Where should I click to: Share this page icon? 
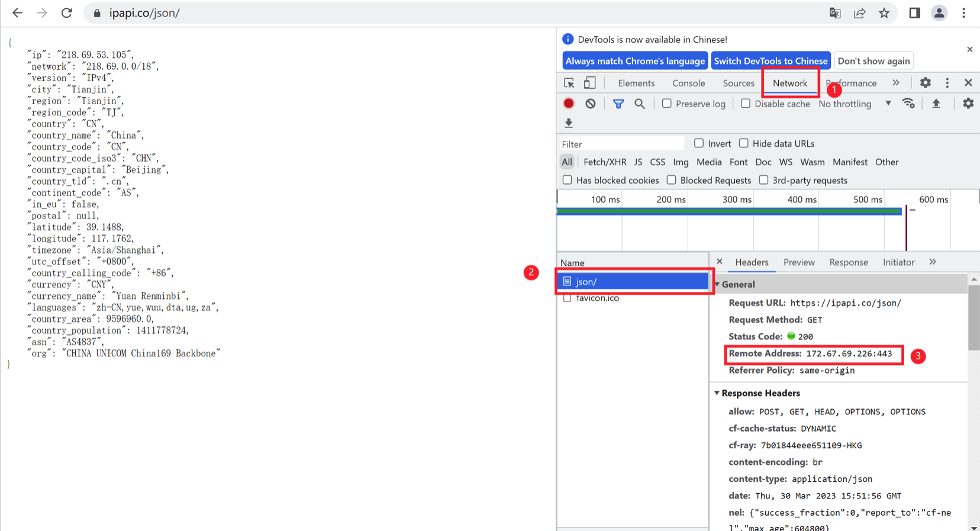click(x=860, y=13)
